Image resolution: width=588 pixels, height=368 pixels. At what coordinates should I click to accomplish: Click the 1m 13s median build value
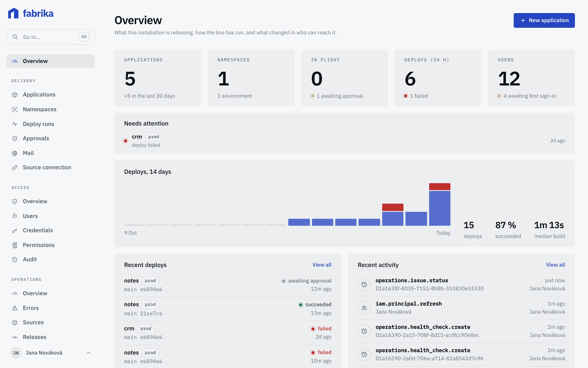click(x=549, y=225)
